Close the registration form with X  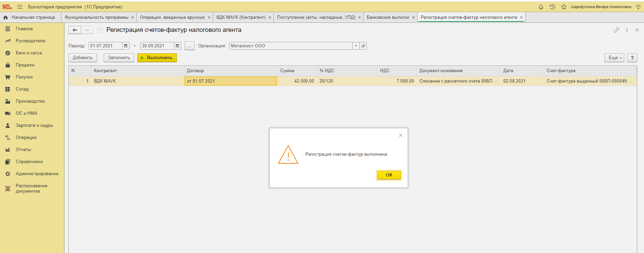tap(637, 30)
